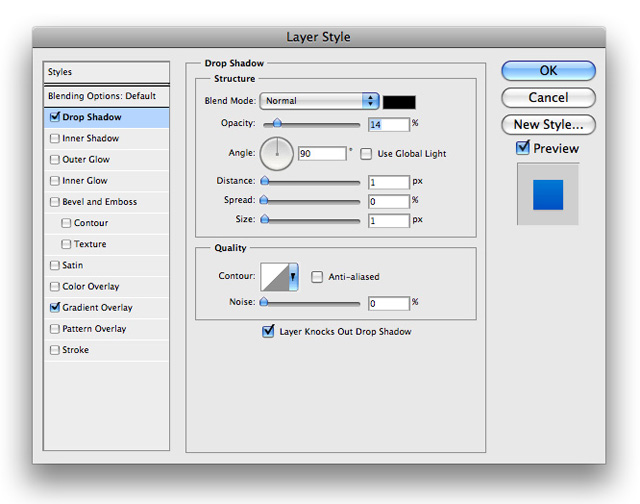
Task: Click the Size value field
Action: [389, 221]
